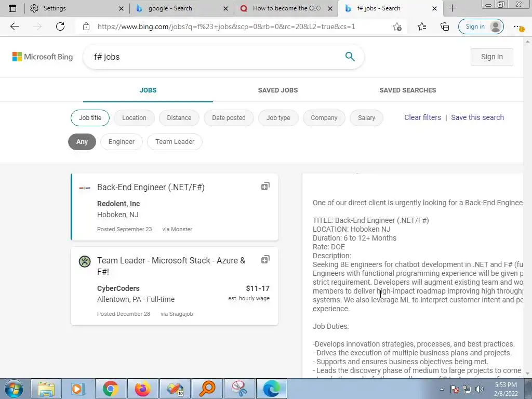The image size is (532, 399).
Task: Add this page to favorites
Action: [397, 26]
